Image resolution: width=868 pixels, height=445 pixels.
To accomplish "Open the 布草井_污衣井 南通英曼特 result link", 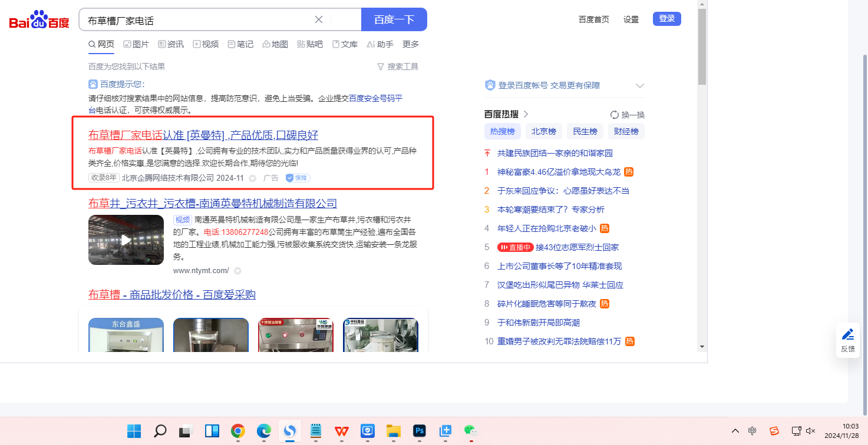I will [x=213, y=204].
